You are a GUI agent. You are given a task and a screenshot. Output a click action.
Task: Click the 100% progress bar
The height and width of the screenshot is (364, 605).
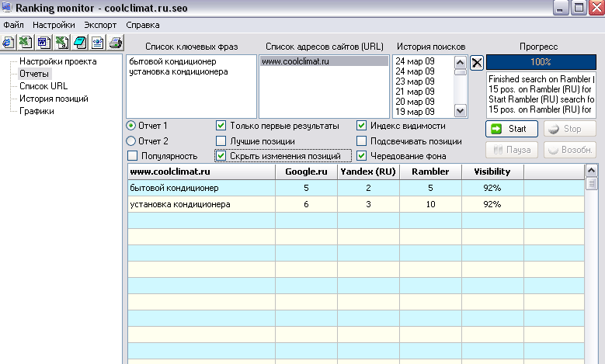click(x=541, y=61)
